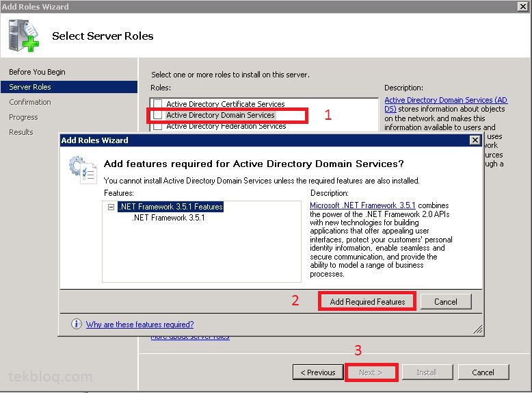
Task: Tick the Active Directory Domain Services checkbox
Action: [x=158, y=115]
